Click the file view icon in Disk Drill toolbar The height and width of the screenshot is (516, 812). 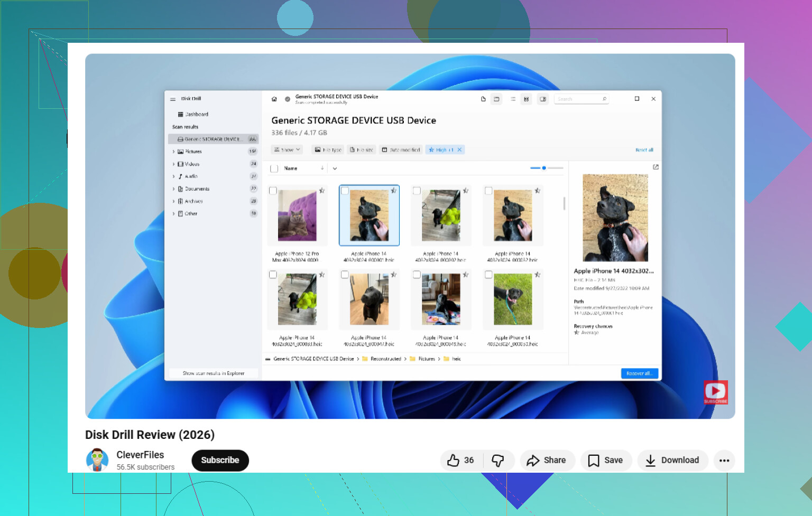[483, 99]
